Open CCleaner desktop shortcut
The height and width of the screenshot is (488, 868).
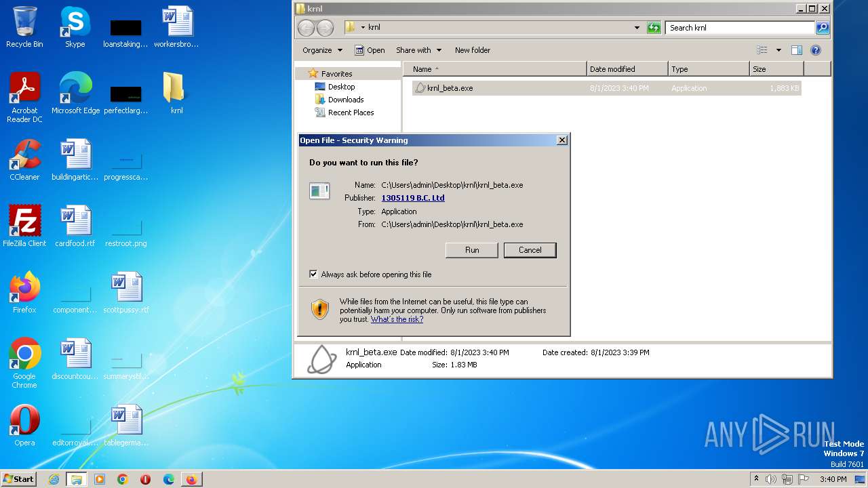point(24,159)
